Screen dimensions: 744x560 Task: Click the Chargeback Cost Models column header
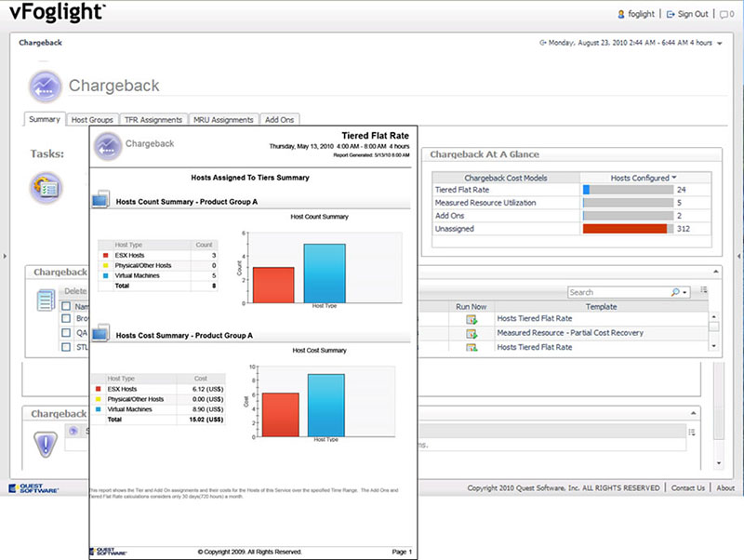click(x=506, y=178)
